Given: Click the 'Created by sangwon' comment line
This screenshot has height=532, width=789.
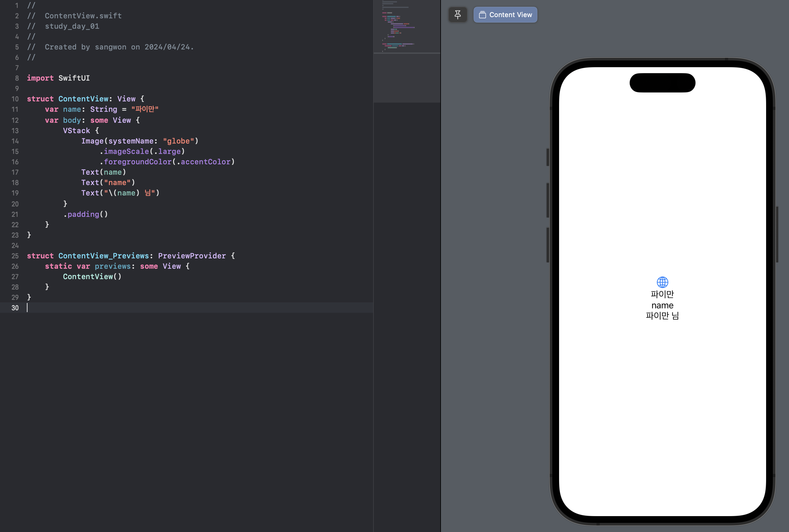Looking at the screenshot, I should [x=111, y=47].
